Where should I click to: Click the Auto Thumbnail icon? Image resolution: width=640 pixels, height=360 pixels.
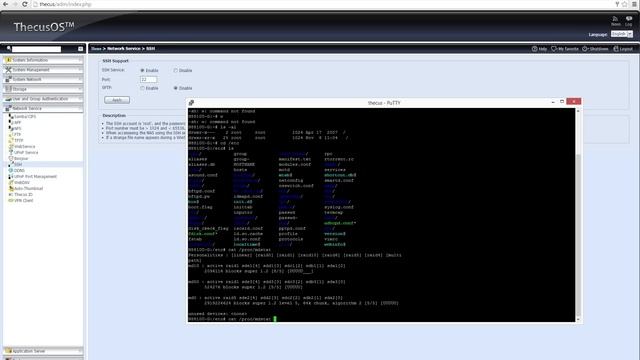pyautogui.click(x=11, y=189)
